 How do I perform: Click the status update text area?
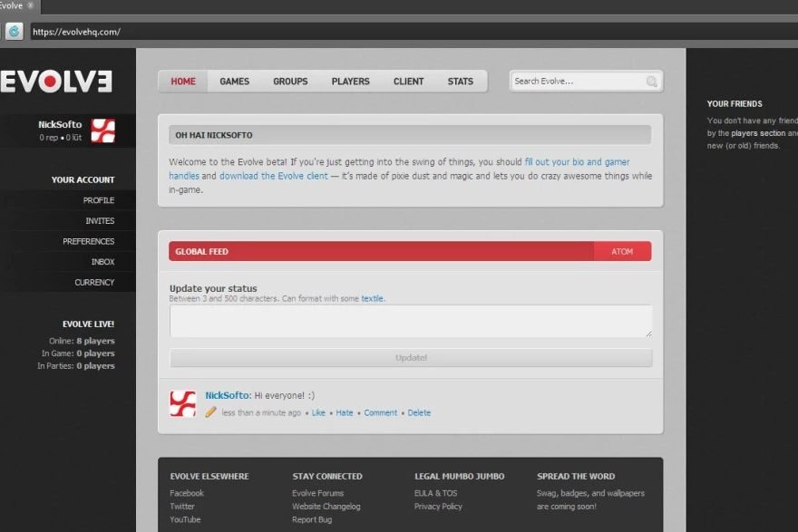tap(410, 321)
